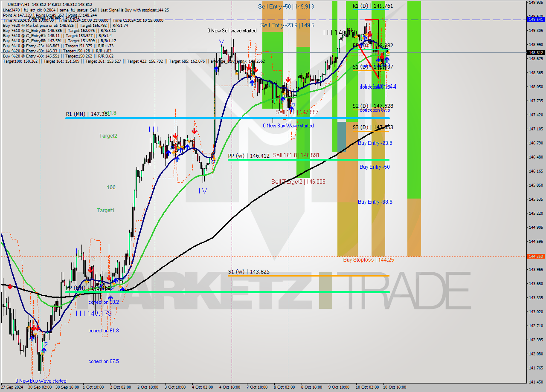
Task: Click the Sell Entry -23.6 | 149.5 label
Action: [x=287, y=25]
